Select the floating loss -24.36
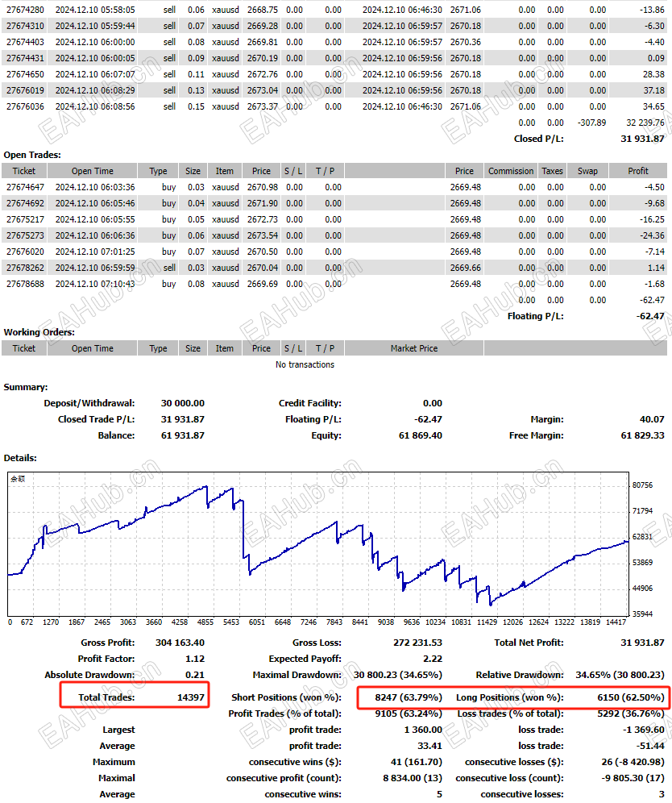This screenshot has height=803, width=672. [x=652, y=235]
